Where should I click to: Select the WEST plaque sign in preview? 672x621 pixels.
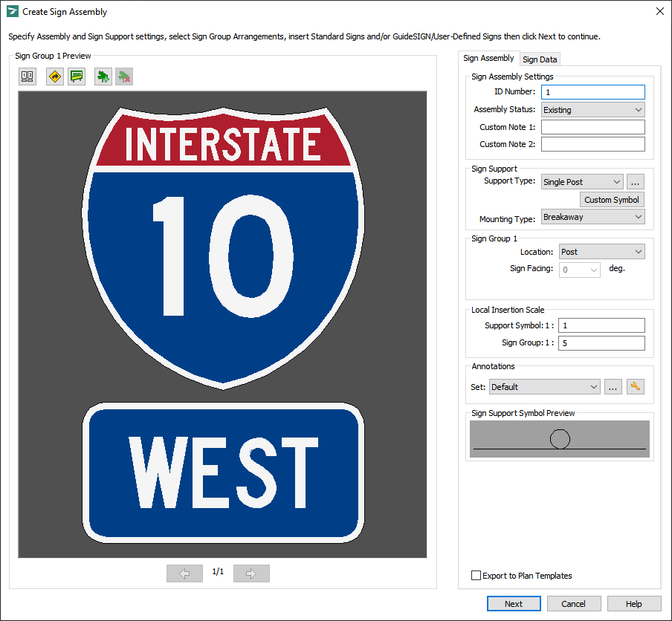point(223,473)
